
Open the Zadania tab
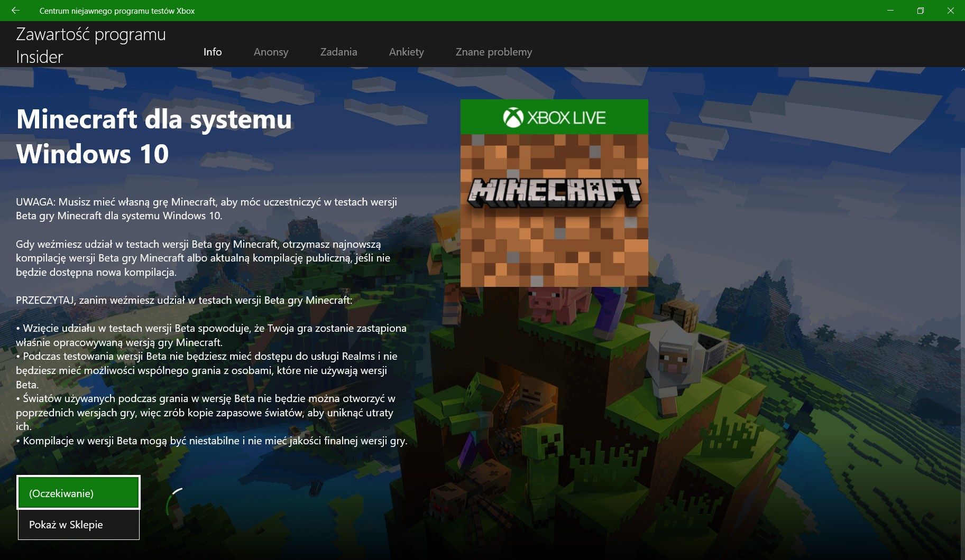[338, 52]
